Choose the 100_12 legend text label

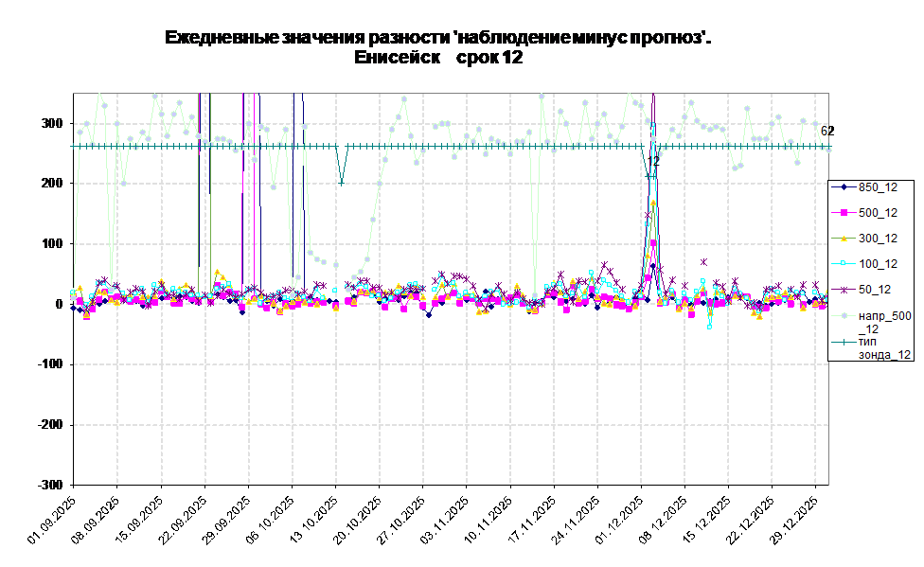878,264
